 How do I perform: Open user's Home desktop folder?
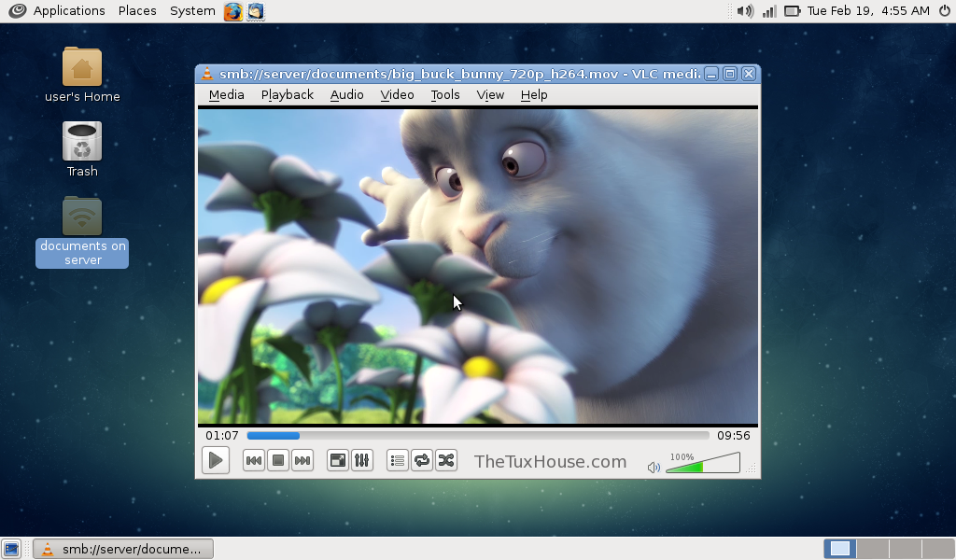(82, 75)
